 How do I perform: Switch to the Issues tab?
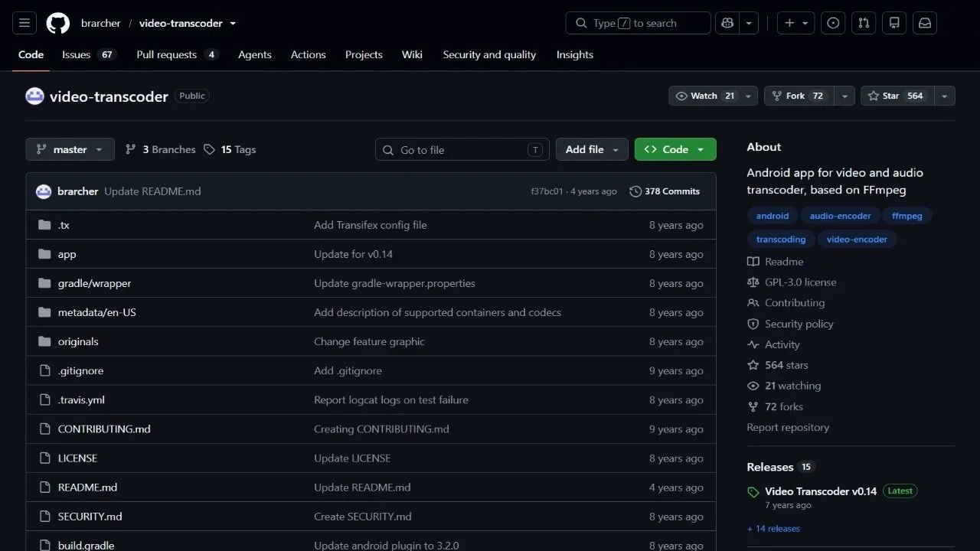click(89, 54)
